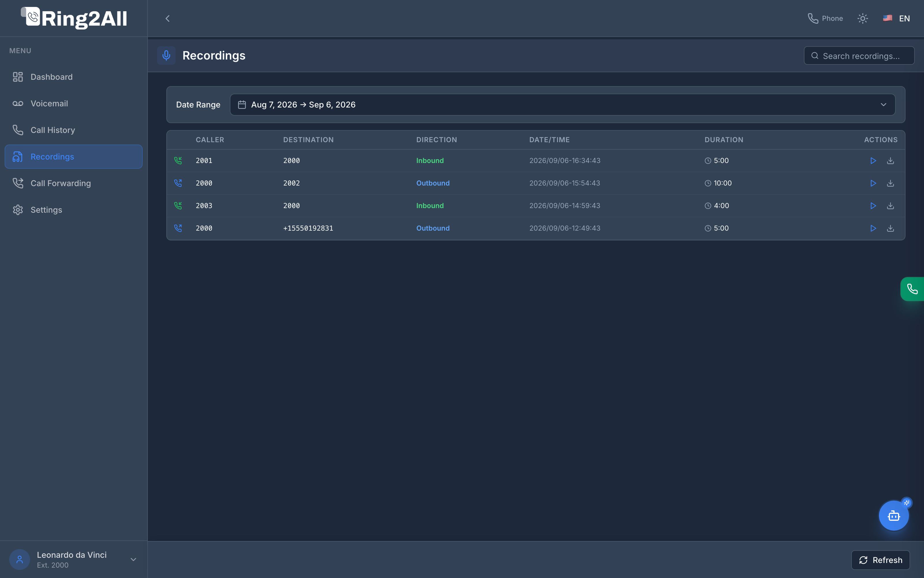This screenshot has width=924, height=578.
Task: Click the user avatar icon
Action: coord(19,560)
